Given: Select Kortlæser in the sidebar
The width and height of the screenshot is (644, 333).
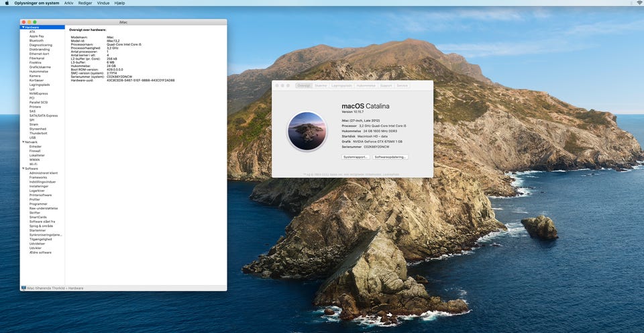Looking at the screenshot, I should pyautogui.click(x=36, y=80).
